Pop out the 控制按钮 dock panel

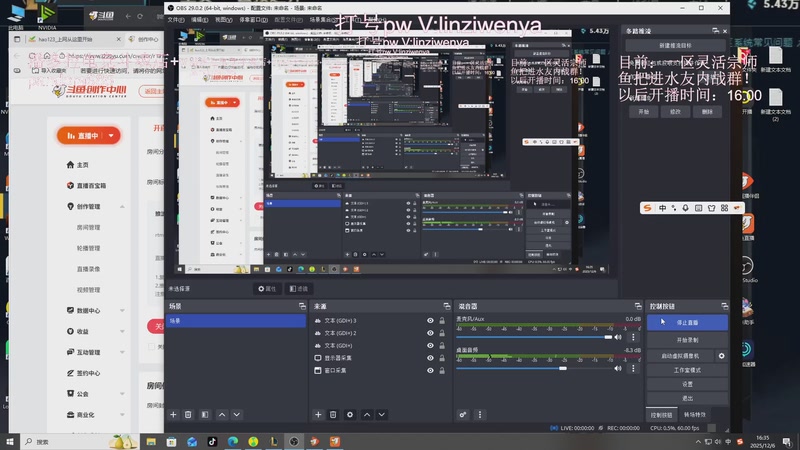pos(724,306)
